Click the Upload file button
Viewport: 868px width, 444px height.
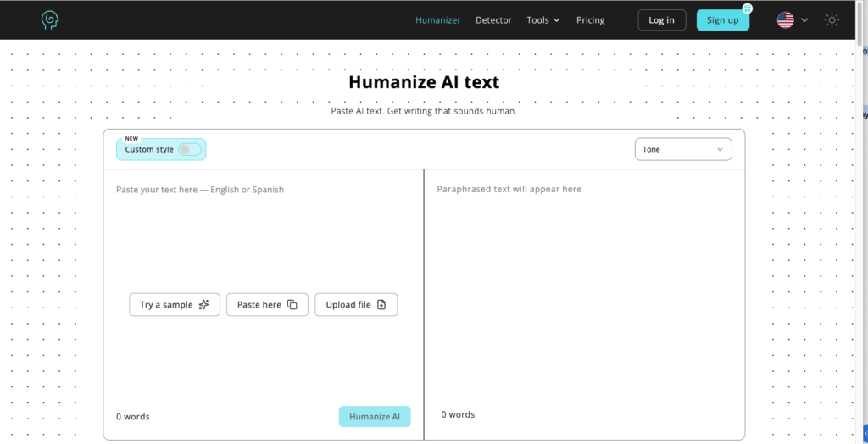pyautogui.click(x=356, y=304)
